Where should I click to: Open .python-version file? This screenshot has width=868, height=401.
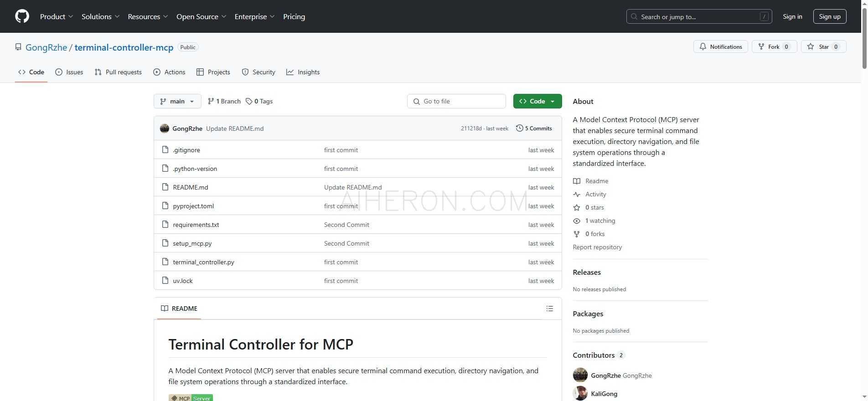click(x=195, y=169)
